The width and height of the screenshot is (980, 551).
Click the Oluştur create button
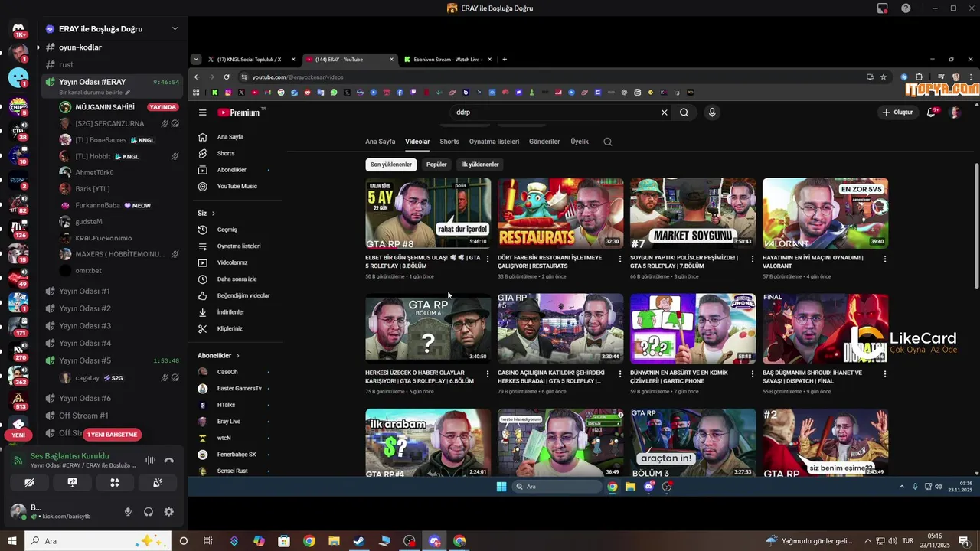(898, 112)
